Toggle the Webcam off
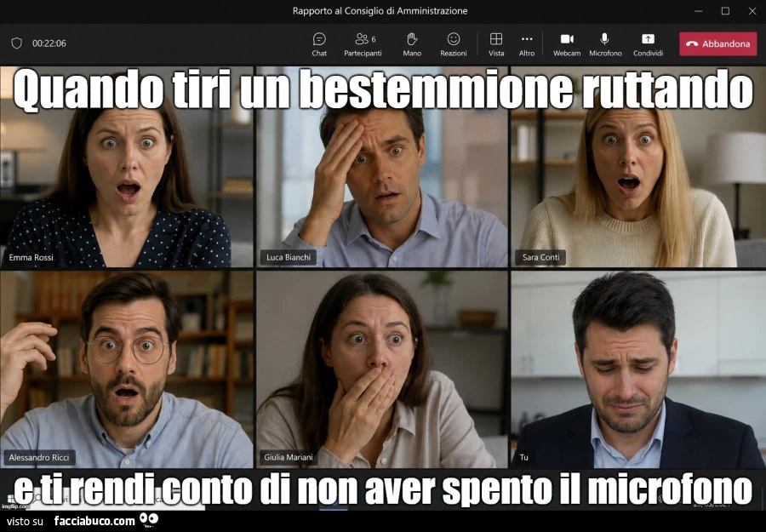Screen dimensions: 766x532 coord(567,44)
